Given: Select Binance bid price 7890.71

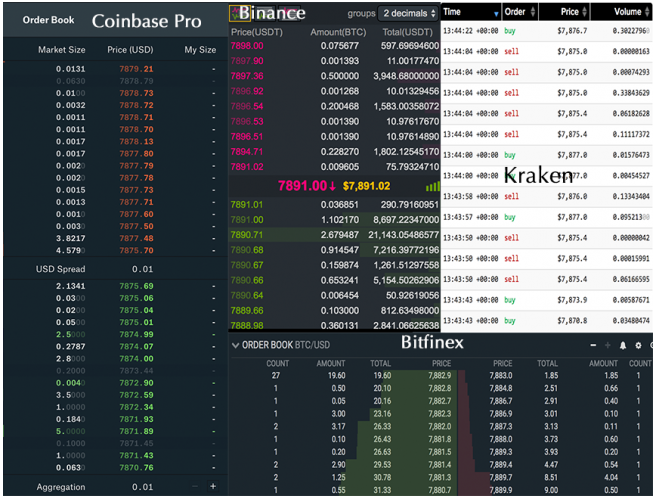Looking at the screenshot, I should pyautogui.click(x=247, y=235).
